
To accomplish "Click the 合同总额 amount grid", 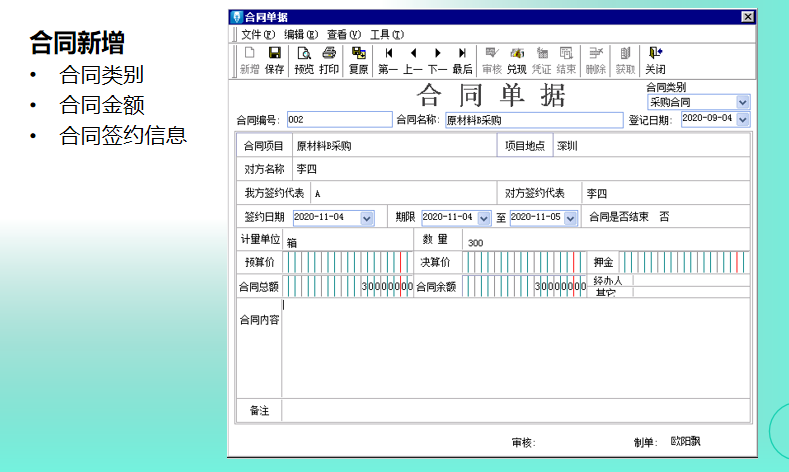I will [348, 286].
